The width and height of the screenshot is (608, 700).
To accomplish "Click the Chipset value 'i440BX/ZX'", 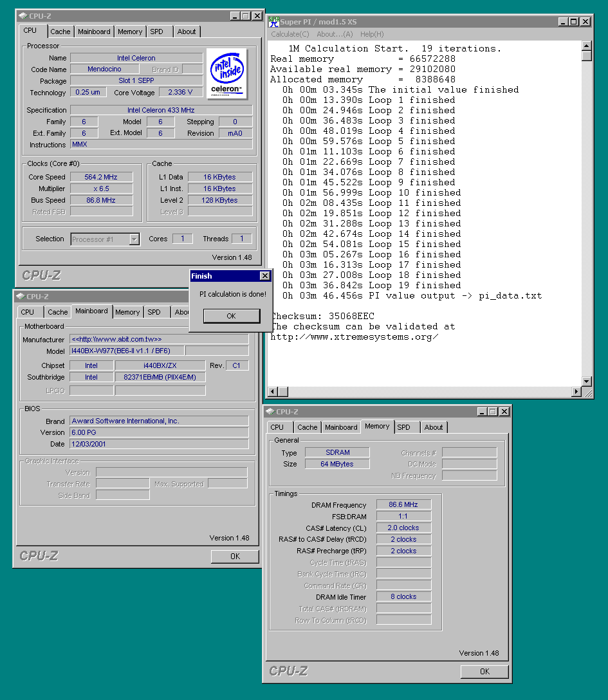I will coord(160,365).
